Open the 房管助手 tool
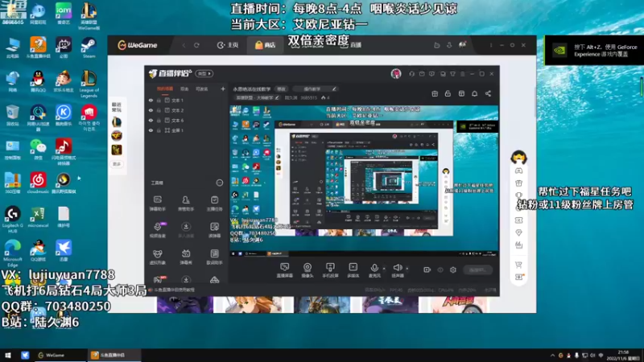The image size is (644, 362). [186, 204]
